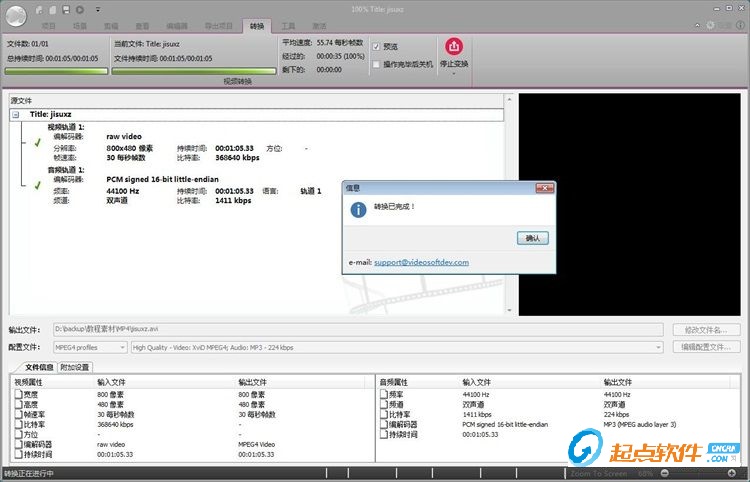Expand the arrow below 停止变换
This screenshot has height=482, width=750.
tap(453, 74)
